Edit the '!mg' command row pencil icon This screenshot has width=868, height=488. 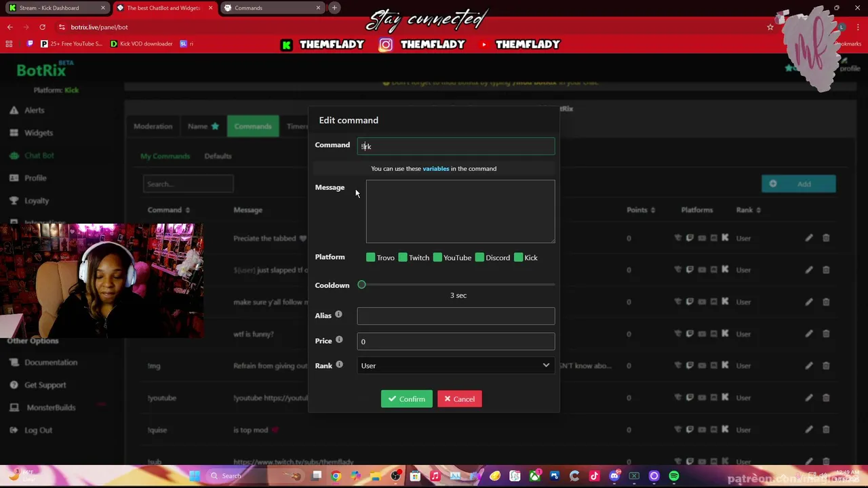(x=809, y=366)
